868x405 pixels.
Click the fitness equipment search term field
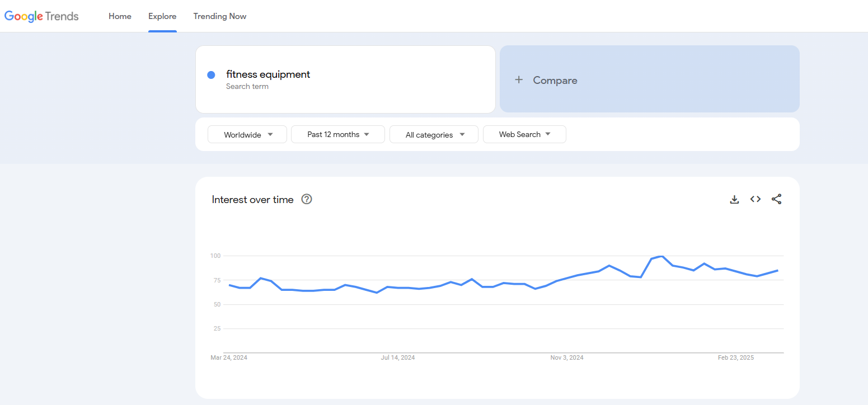click(345, 79)
